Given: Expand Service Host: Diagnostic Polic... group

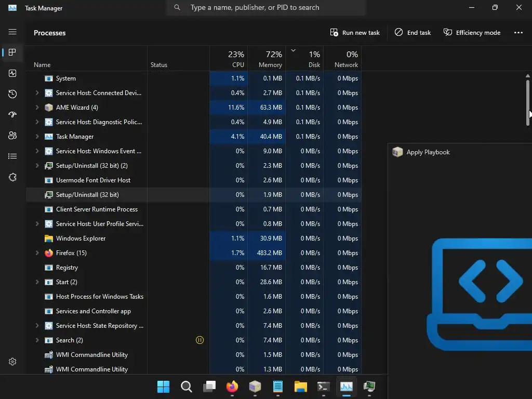Looking at the screenshot, I should (37, 122).
